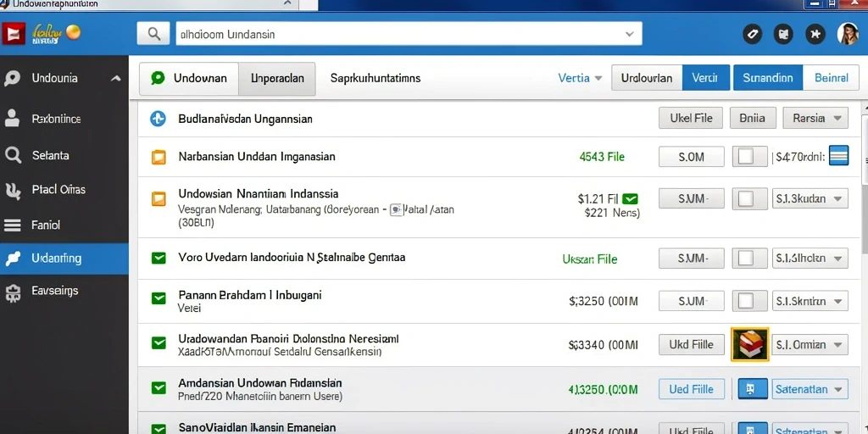Collapse the Undounia sidebar section chevron
This screenshot has height=434, width=868.
point(115,78)
